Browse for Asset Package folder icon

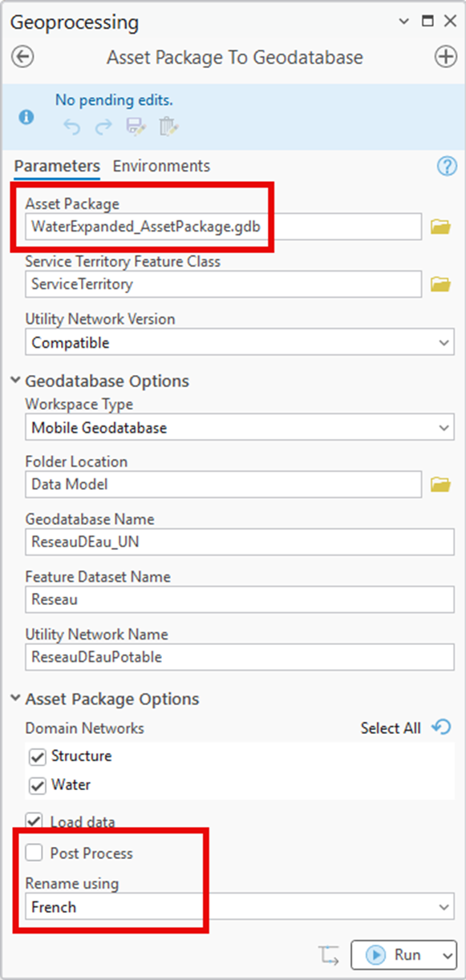pos(440,227)
